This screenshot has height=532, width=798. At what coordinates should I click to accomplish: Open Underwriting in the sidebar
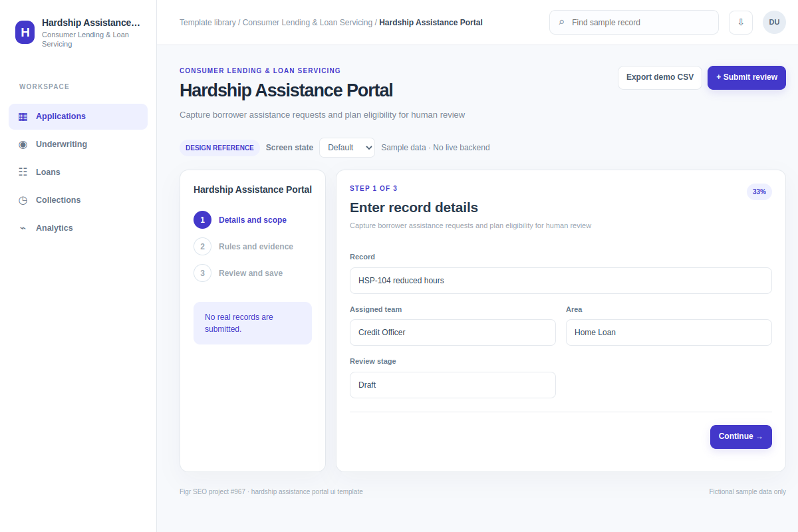click(x=78, y=144)
